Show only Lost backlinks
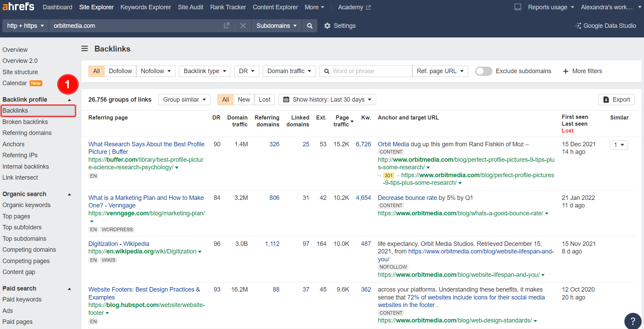 (264, 100)
